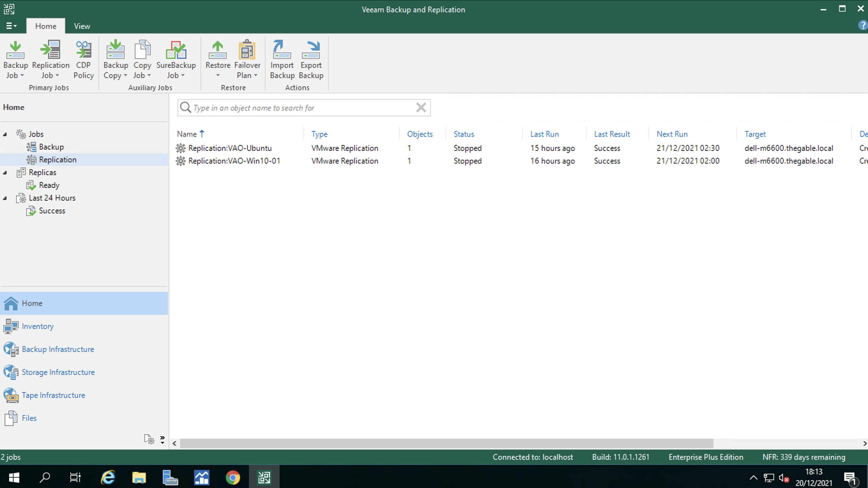The image size is (868, 488).
Task: Click Import Backup in the ribbon
Action: (x=282, y=60)
